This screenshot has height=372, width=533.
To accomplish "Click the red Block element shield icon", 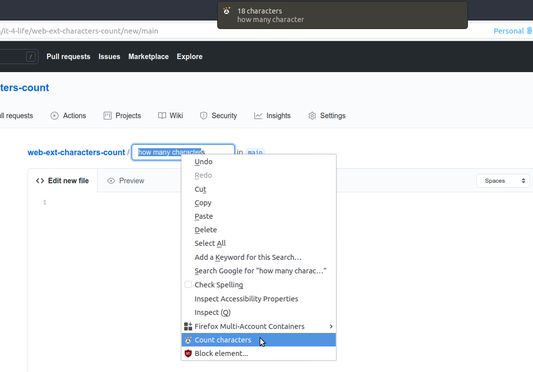I will pos(188,353).
